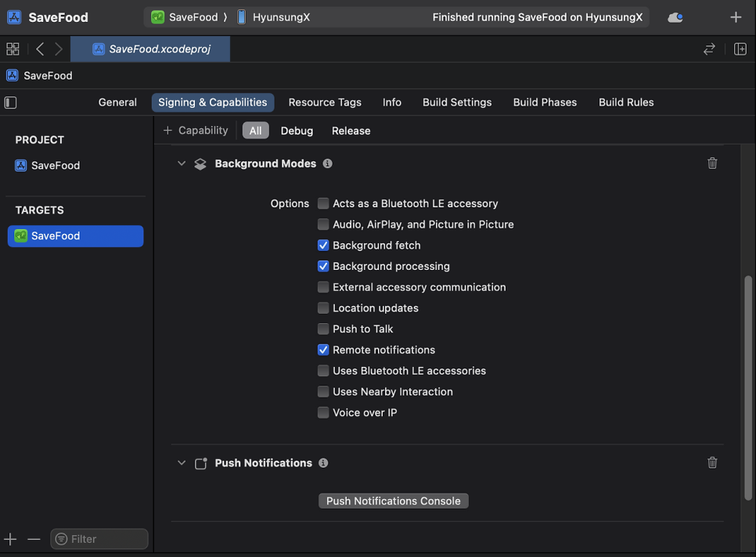Enable Voice over IP checkbox

323,412
